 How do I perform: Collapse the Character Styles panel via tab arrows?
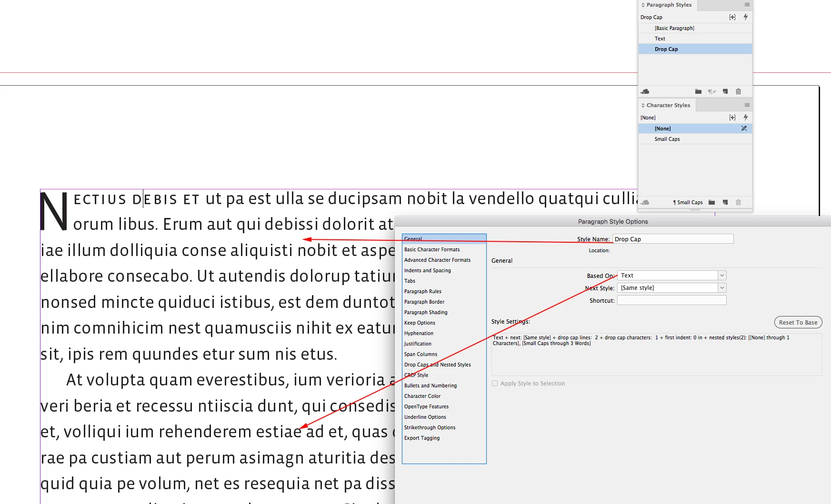[643, 105]
